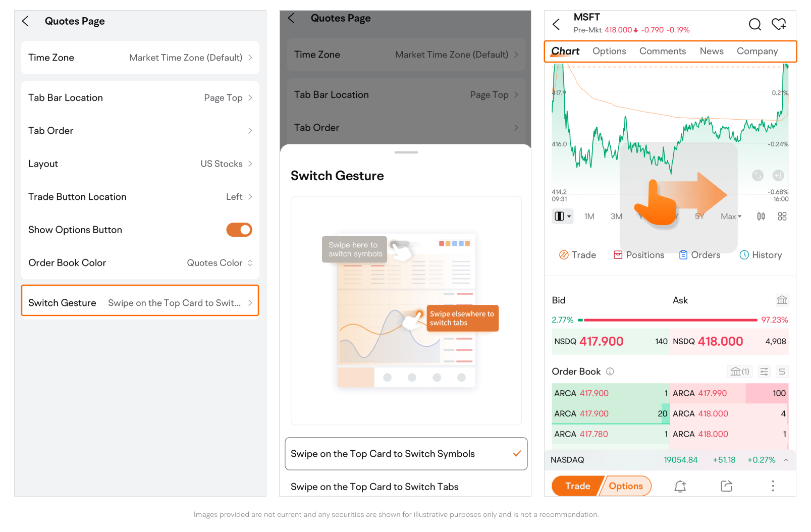Click the Bid/Ask ratio bar

coord(670,320)
